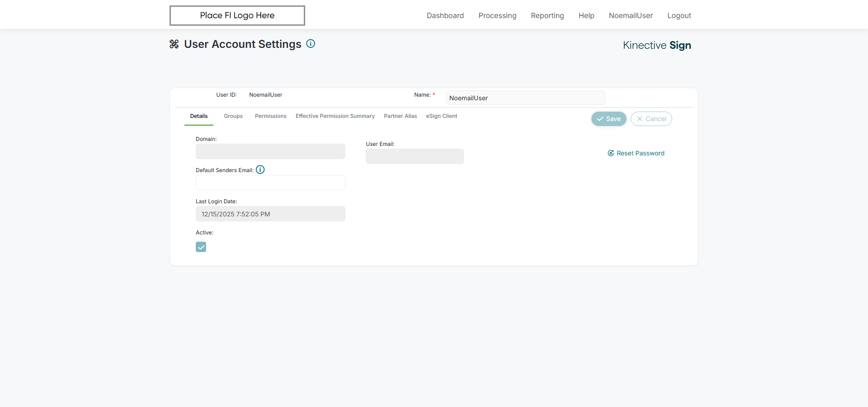Open the Help menu
This screenshot has height=407, width=868.
click(586, 15)
